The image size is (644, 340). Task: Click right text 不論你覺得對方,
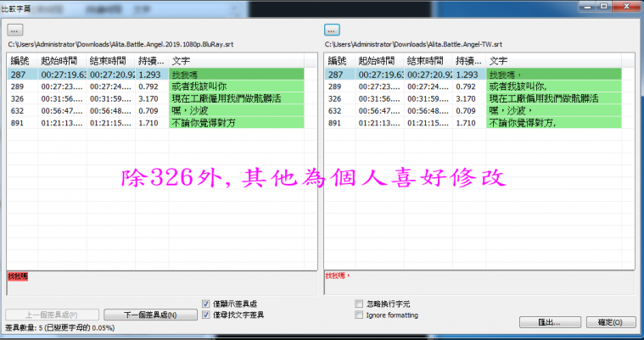tap(523, 123)
